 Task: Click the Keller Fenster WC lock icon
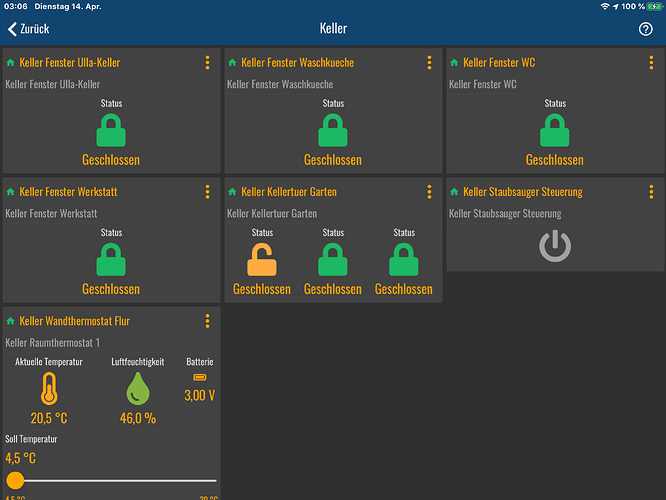555,131
